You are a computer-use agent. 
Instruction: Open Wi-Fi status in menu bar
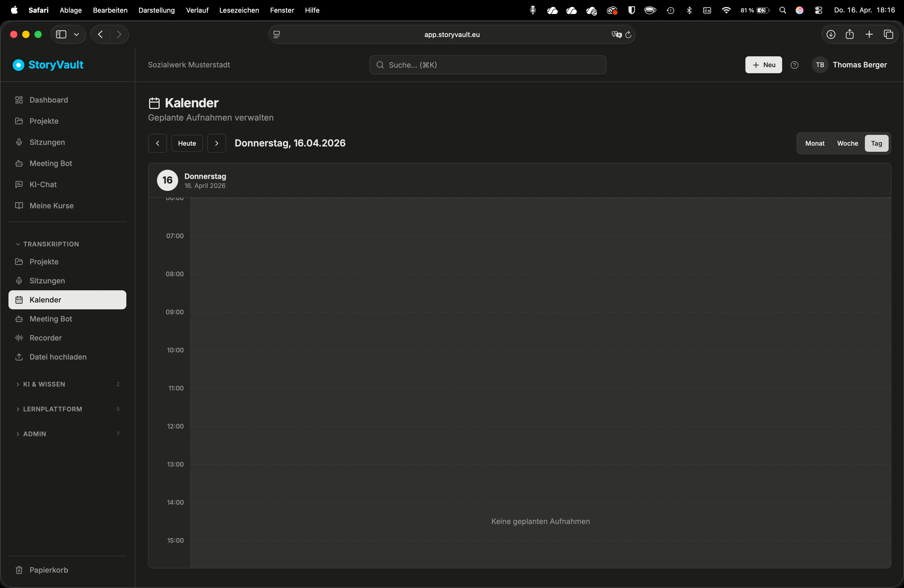tap(726, 10)
